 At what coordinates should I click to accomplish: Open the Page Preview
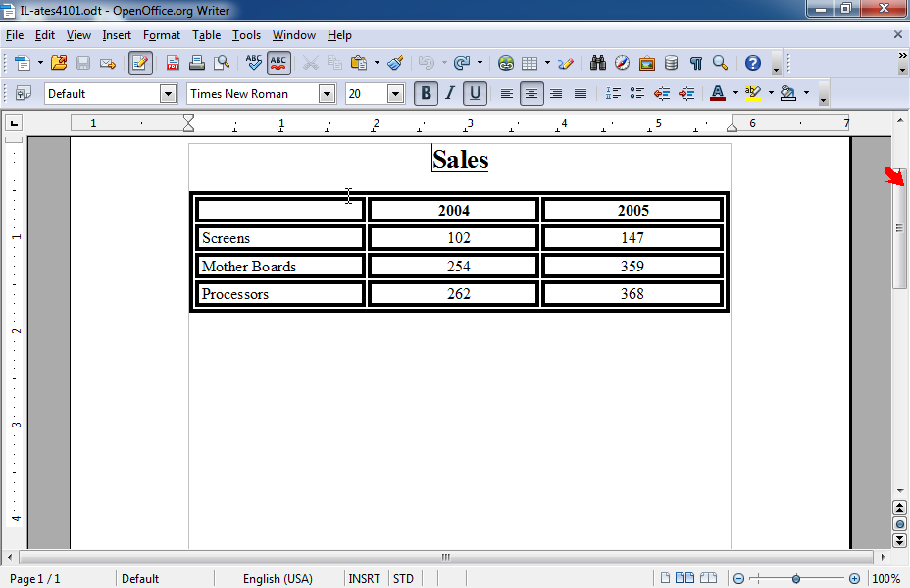[221, 62]
